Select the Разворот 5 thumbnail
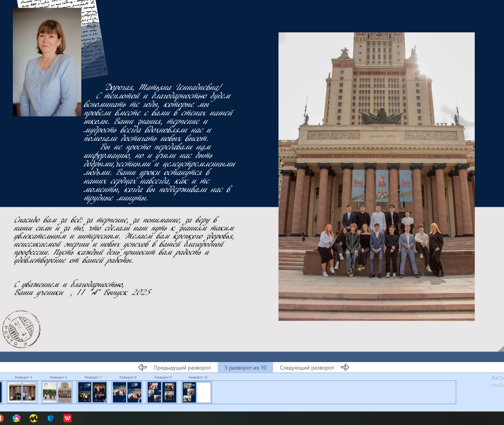Image resolution: width=504 pixels, height=425 pixels. 22,392
